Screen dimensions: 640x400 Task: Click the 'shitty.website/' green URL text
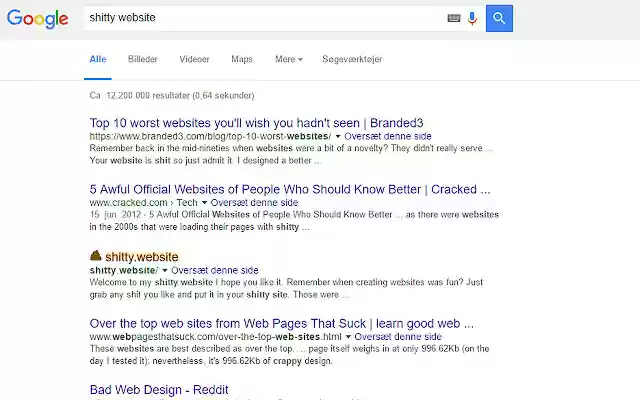click(124, 271)
